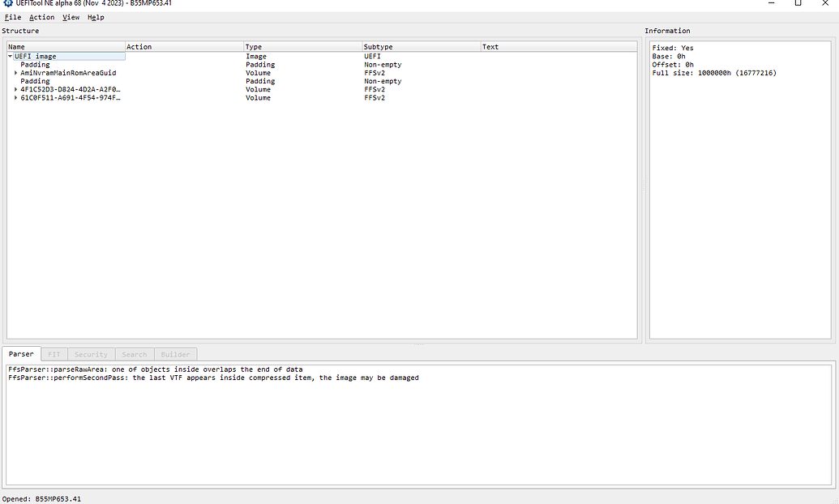Open the Action menu
The image size is (839, 504).
point(41,16)
